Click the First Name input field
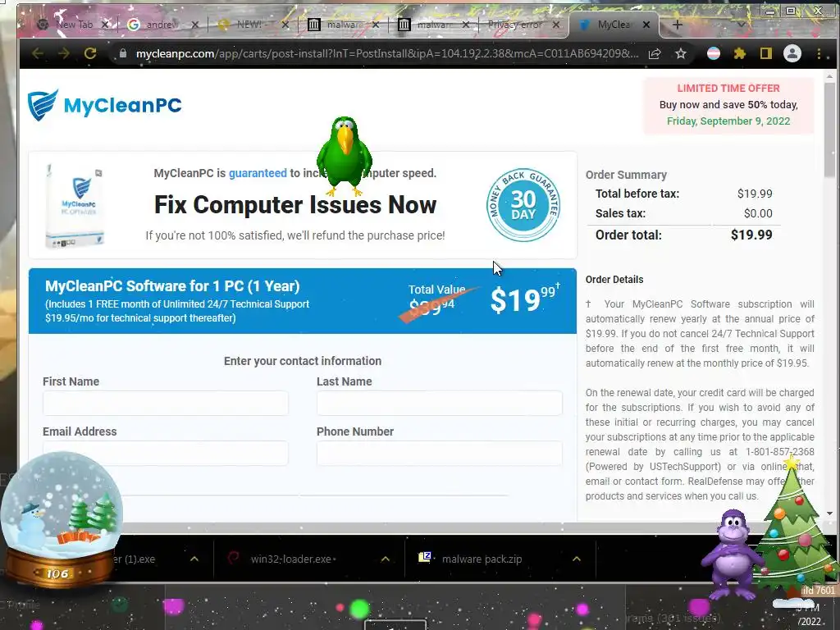 tap(166, 404)
